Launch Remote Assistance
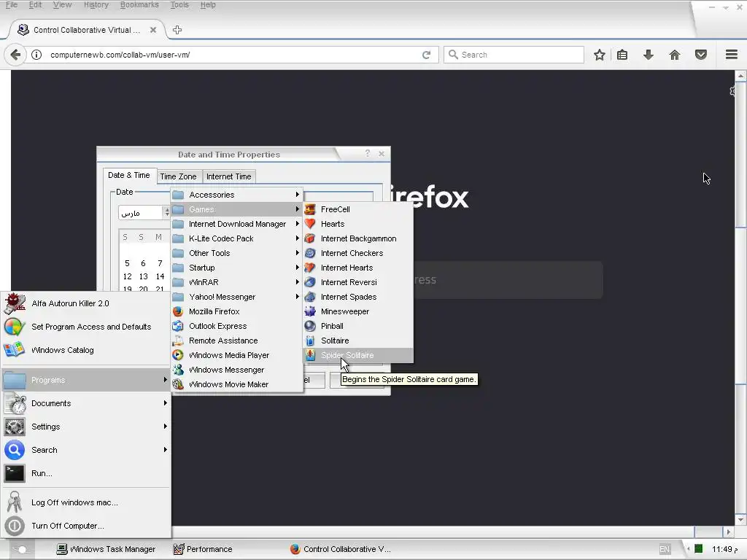Image resolution: width=747 pixels, height=560 pixels. click(237, 341)
